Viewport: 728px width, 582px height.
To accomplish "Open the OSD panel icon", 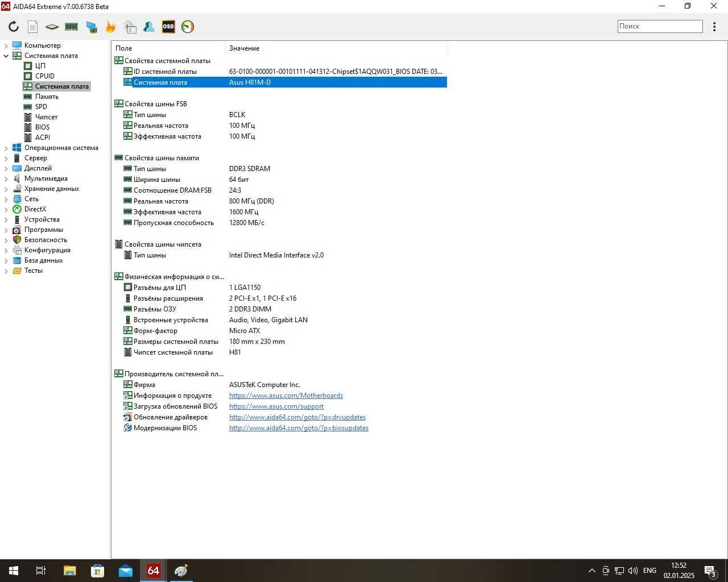I will pos(168,27).
